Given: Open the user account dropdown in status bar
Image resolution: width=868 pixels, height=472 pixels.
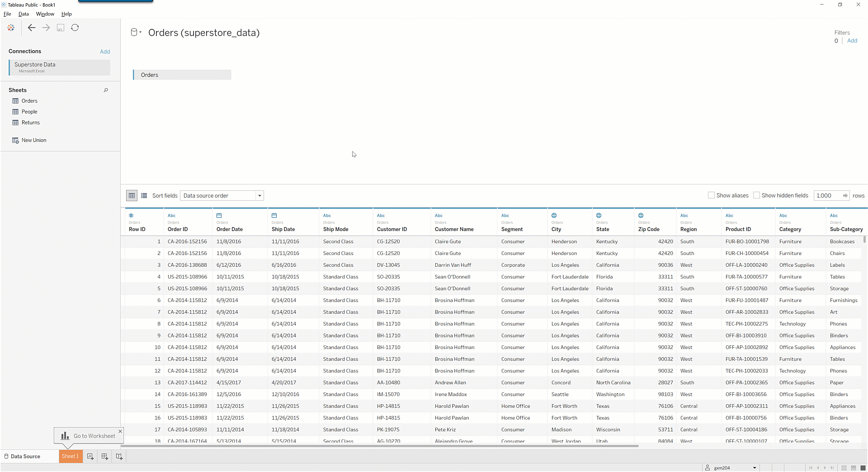Looking at the screenshot, I should click(754, 468).
